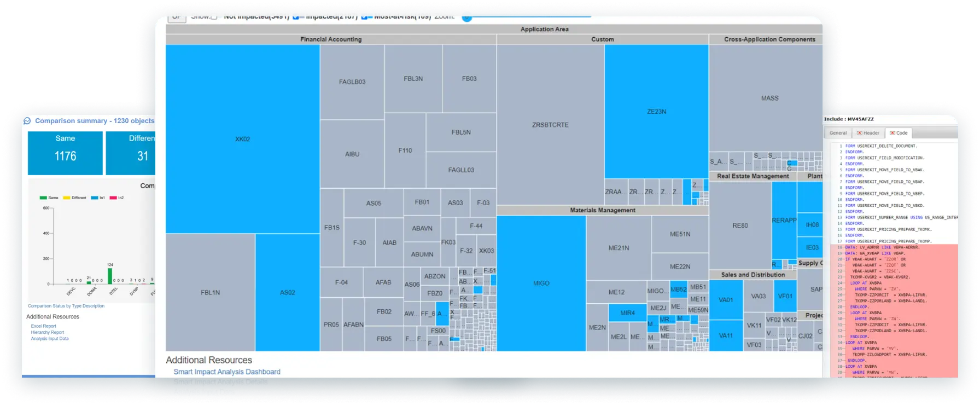Switch to the General tab
The width and height of the screenshot is (980, 405).
(x=837, y=133)
